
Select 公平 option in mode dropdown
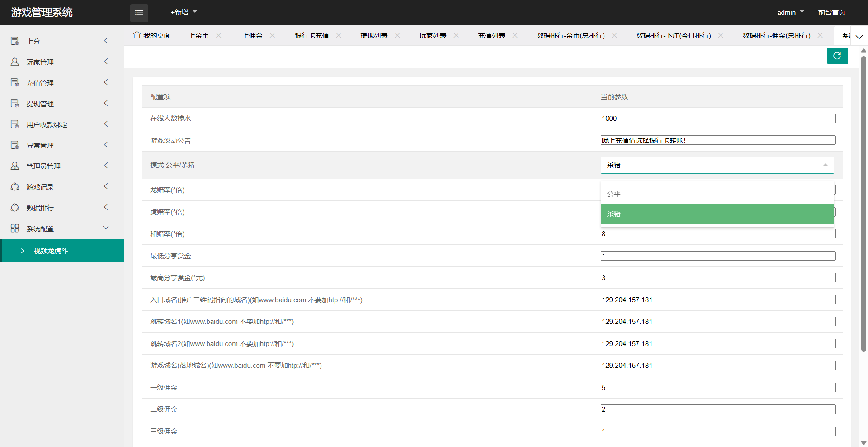(x=717, y=194)
